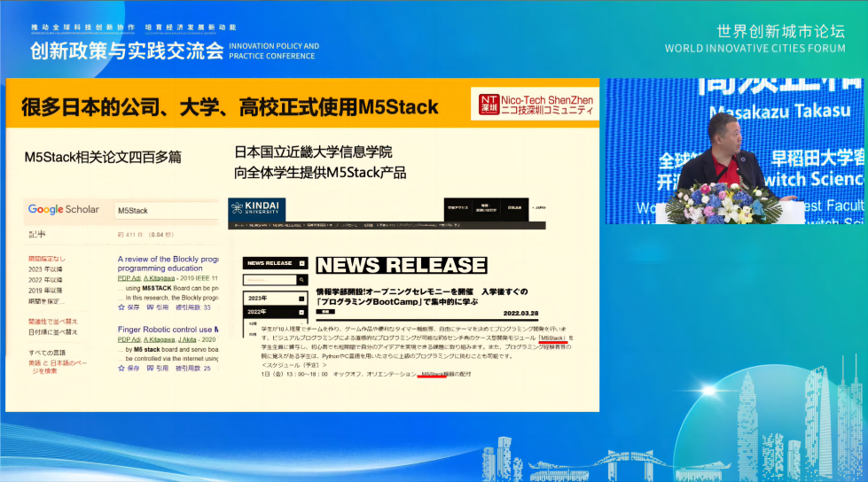Click the Kindai news search input field
This screenshot has height=482, width=868.
(x=270, y=281)
